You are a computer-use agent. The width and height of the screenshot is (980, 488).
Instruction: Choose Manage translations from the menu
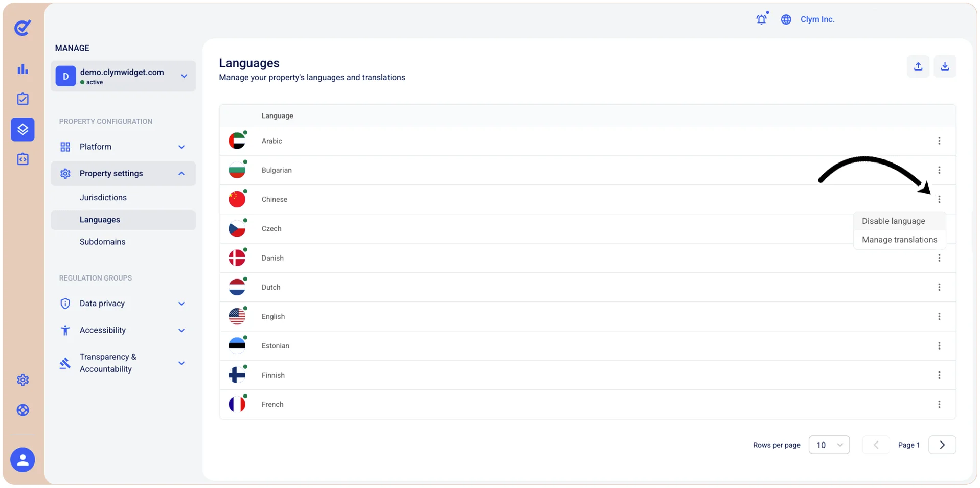[x=899, y=240]
